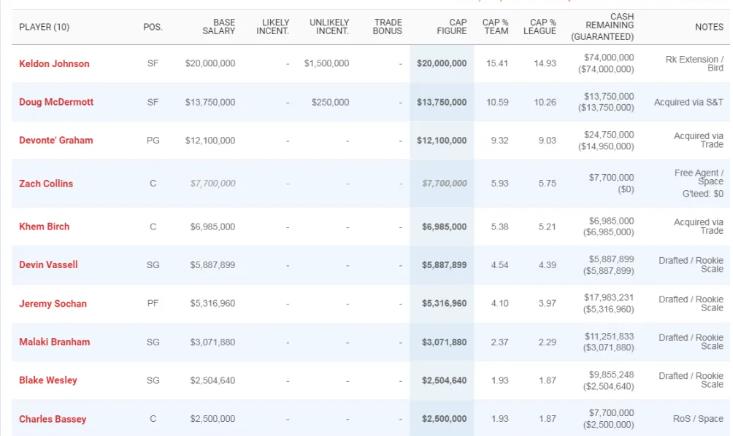733x436 pixels.
Task: Sort by LIKELY INCENT. column header
Action: [x=273, y=27]
